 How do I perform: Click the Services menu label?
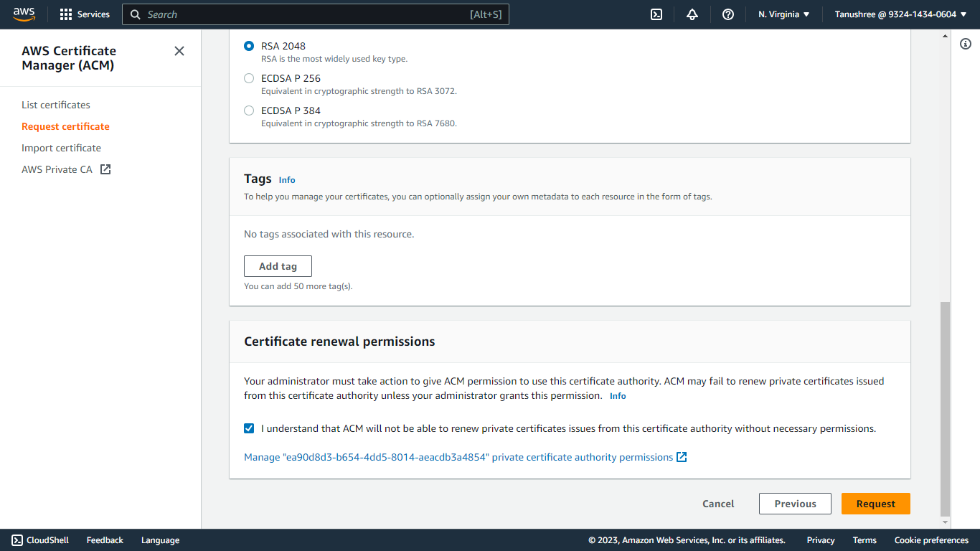coord(93,14)
